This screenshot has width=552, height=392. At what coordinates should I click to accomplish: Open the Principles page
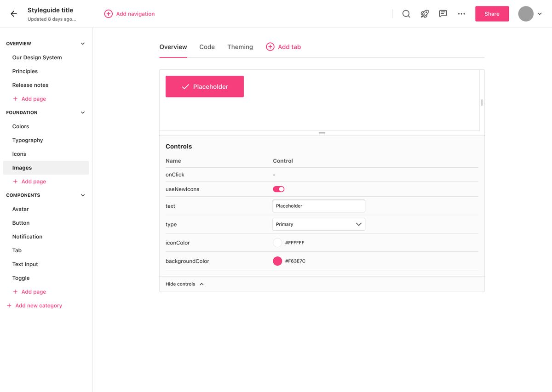point(25,71)
